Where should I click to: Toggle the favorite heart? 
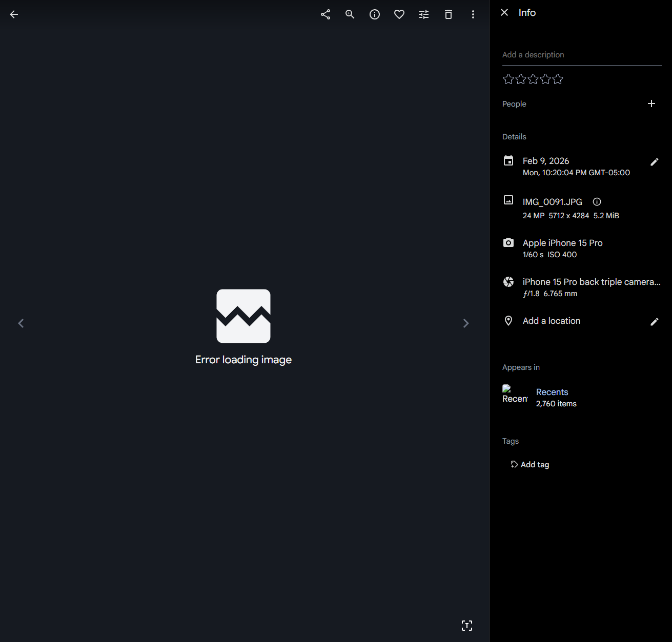tap(399, 14)
